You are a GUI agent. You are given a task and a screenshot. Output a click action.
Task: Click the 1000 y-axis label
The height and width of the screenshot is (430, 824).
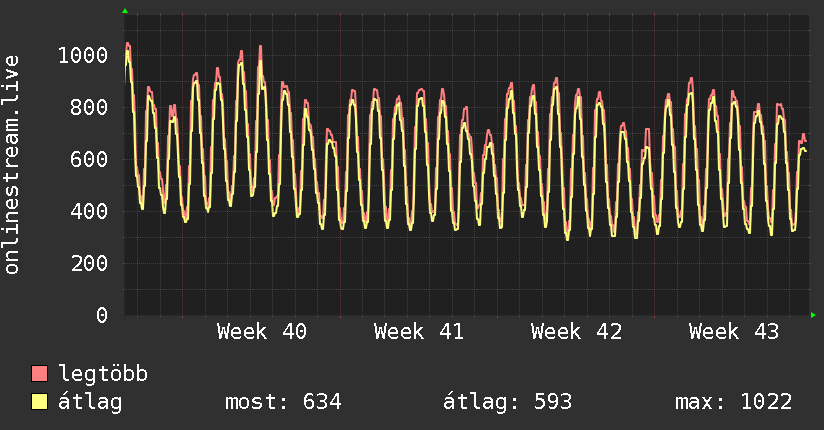[x=83, y=55]
